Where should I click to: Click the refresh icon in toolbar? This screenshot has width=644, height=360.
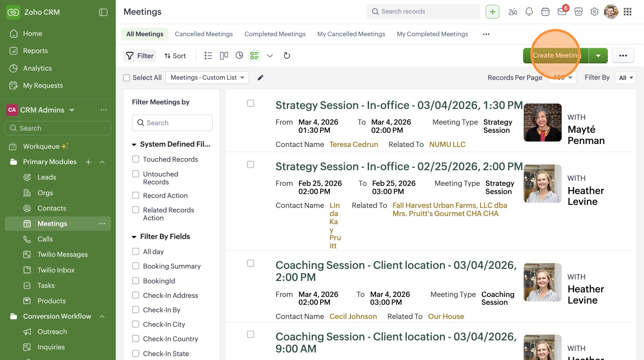[x=287, y=56]
